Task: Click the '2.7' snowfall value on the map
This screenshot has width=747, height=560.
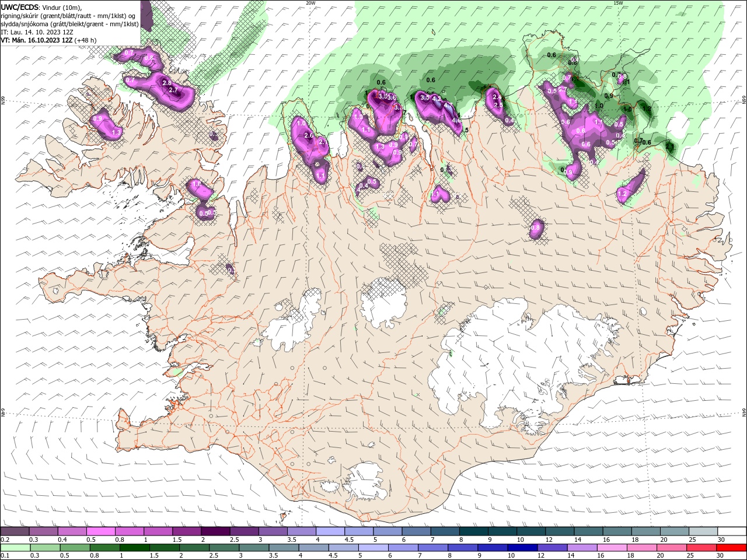Action: click(173, 90)
